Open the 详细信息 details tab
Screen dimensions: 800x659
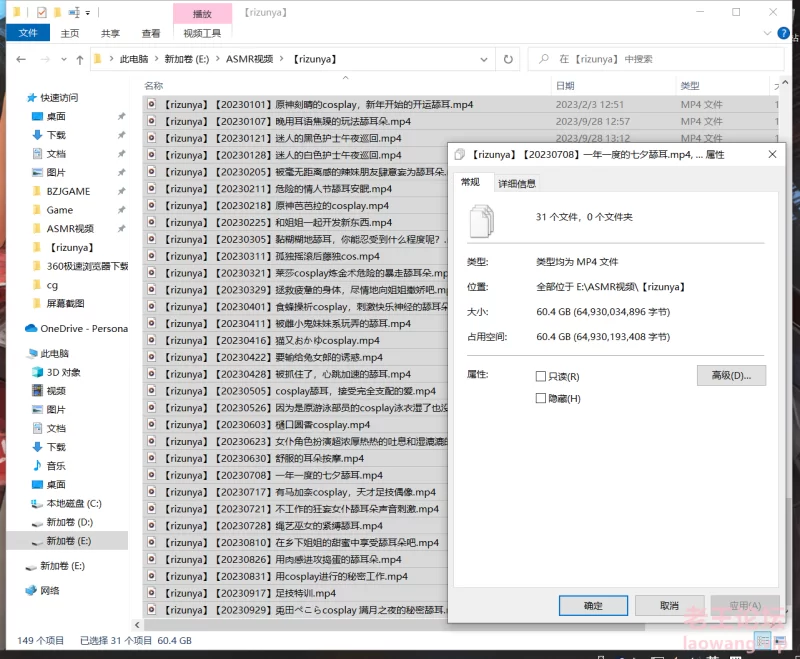(x=516, y=184)
